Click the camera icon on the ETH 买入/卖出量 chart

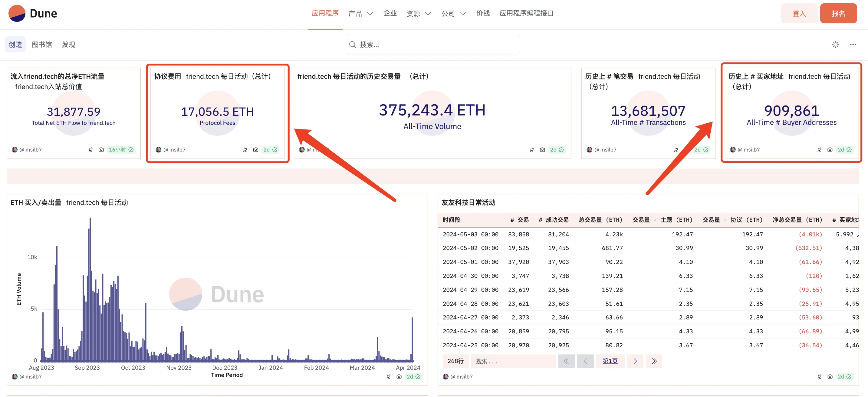tap(399, 376)
